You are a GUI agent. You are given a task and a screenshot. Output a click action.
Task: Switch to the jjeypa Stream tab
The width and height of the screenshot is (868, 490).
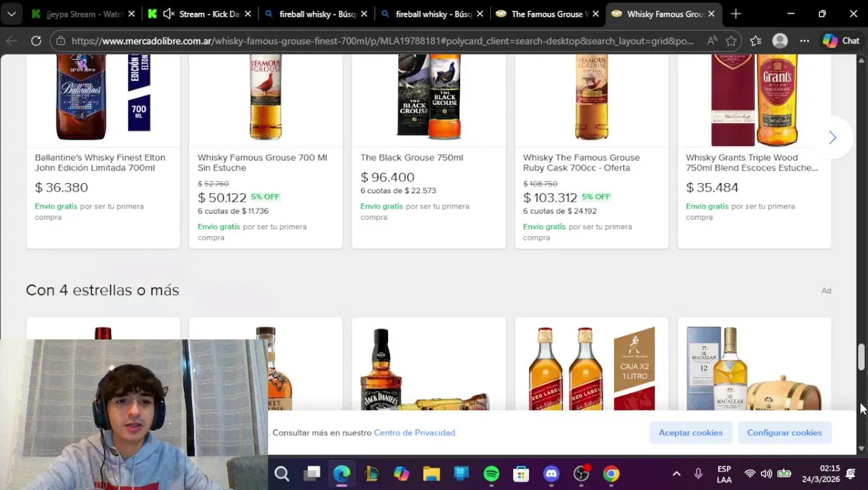pos(84,14)
